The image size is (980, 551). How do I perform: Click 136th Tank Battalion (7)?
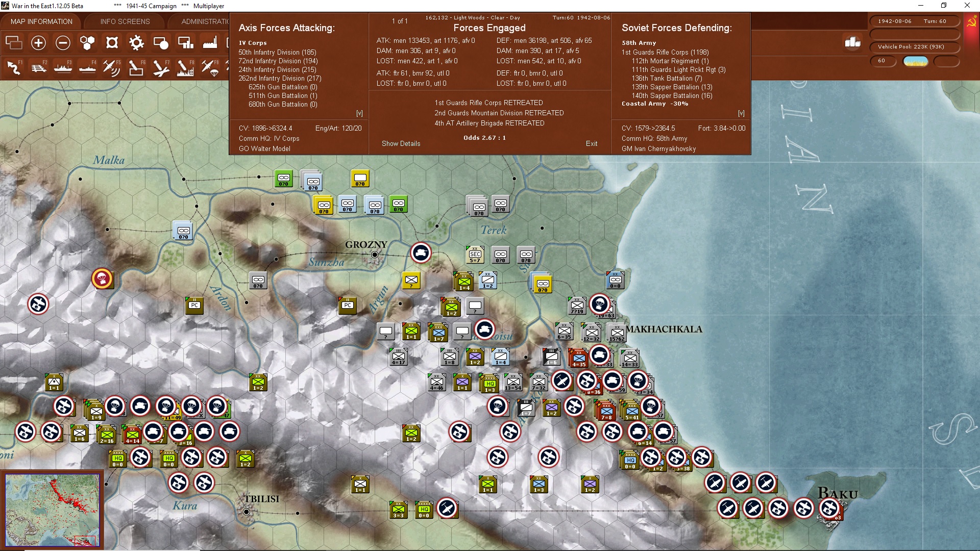click(x=667, y=78)
